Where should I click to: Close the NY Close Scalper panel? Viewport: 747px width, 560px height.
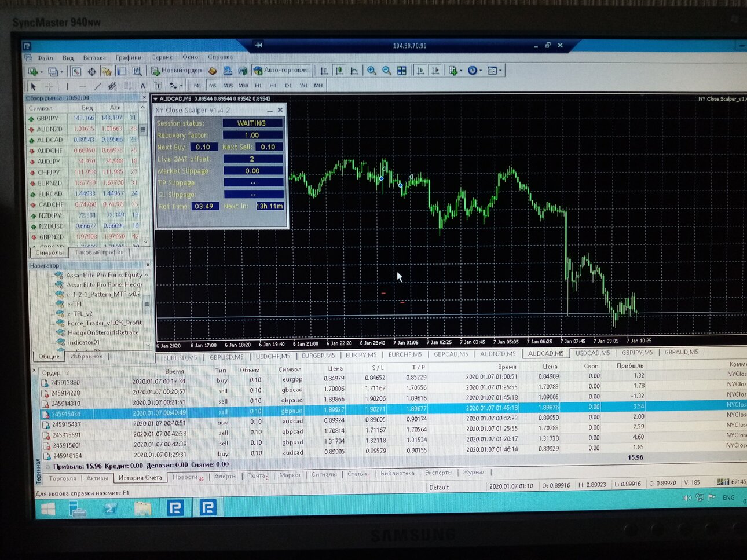coord(280,109)
